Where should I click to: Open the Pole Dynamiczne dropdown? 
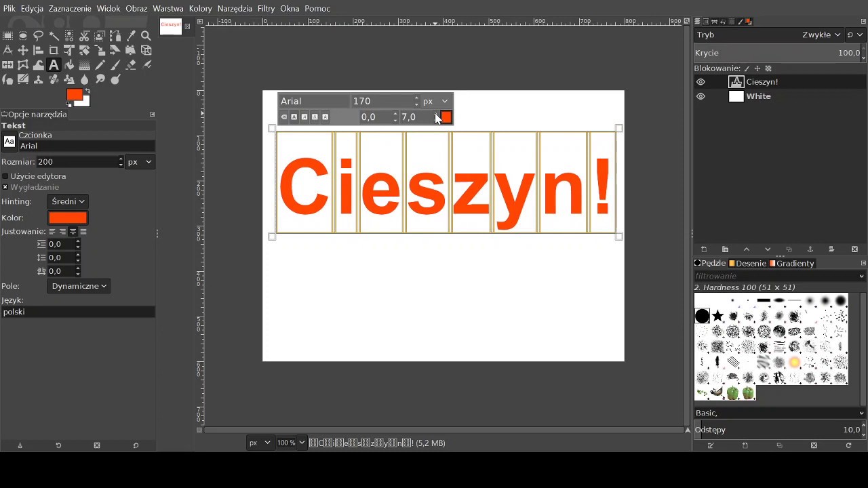point(79,286)
